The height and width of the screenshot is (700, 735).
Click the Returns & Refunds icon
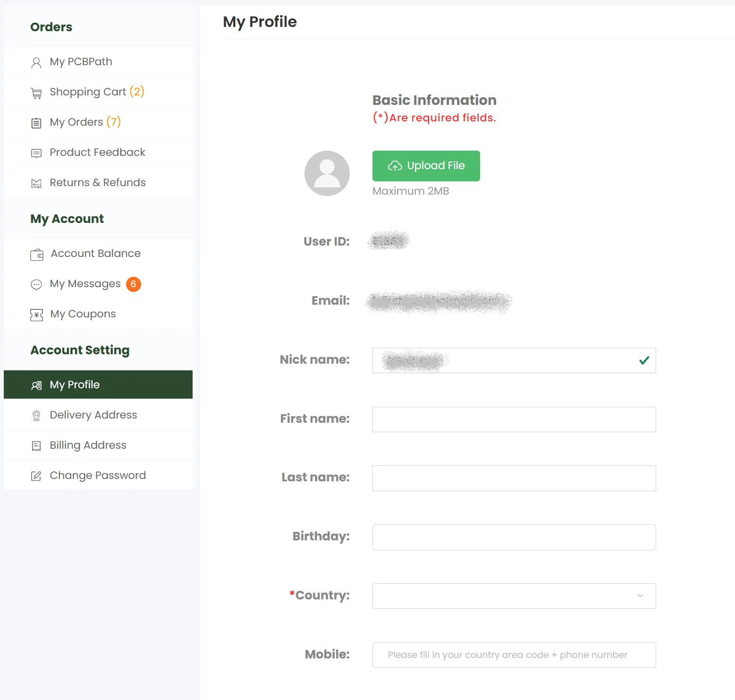[36, 184]
